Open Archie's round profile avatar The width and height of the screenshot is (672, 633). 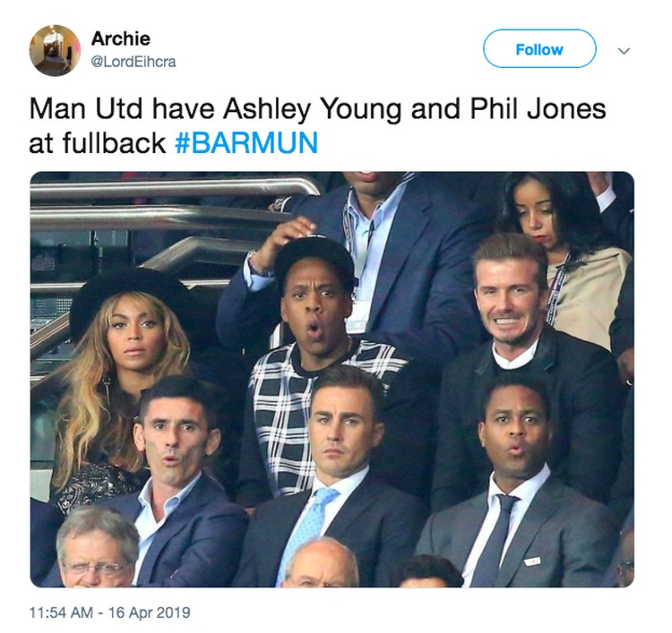point(55,50)
